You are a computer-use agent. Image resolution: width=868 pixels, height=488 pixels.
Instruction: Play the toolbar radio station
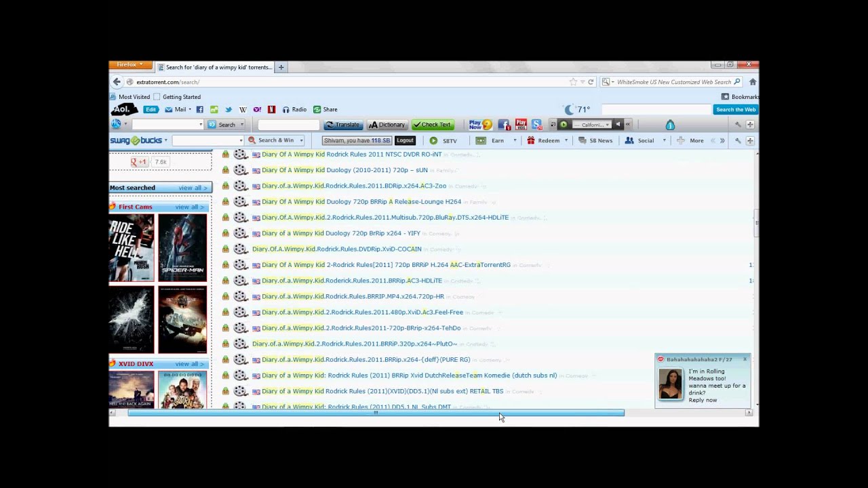click(x=564, y=125)
